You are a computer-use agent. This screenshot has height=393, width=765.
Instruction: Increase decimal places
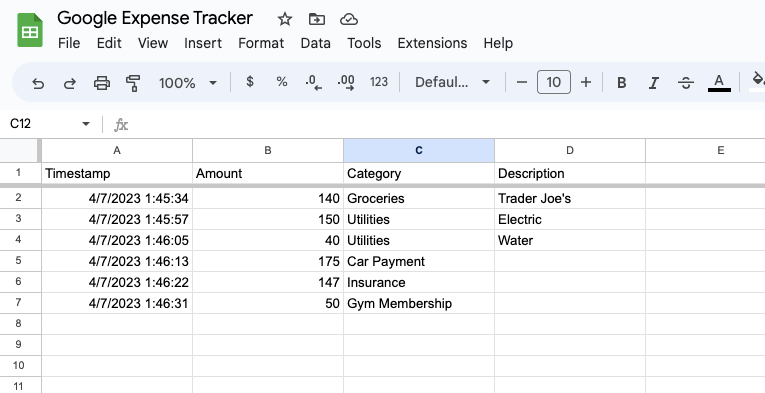(x=346, y=83)
